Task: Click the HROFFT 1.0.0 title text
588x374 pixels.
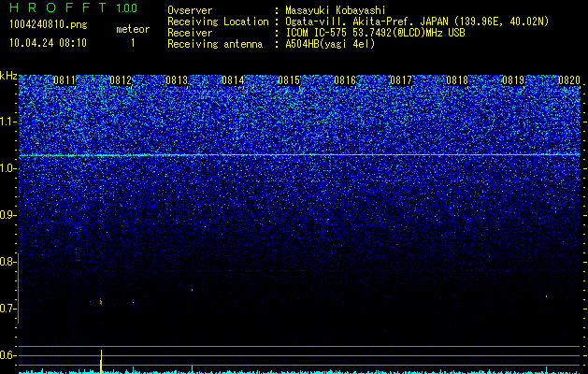Action: tap(73, 7)
